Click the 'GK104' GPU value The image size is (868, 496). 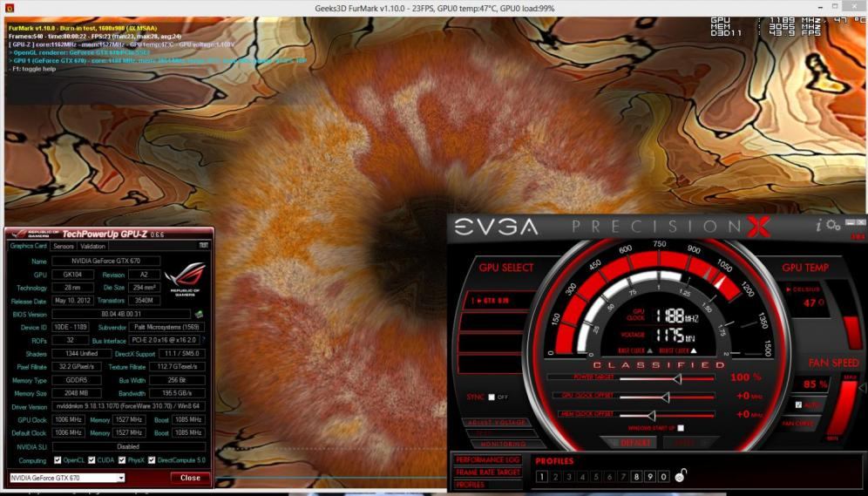click(x=72, y=275)
